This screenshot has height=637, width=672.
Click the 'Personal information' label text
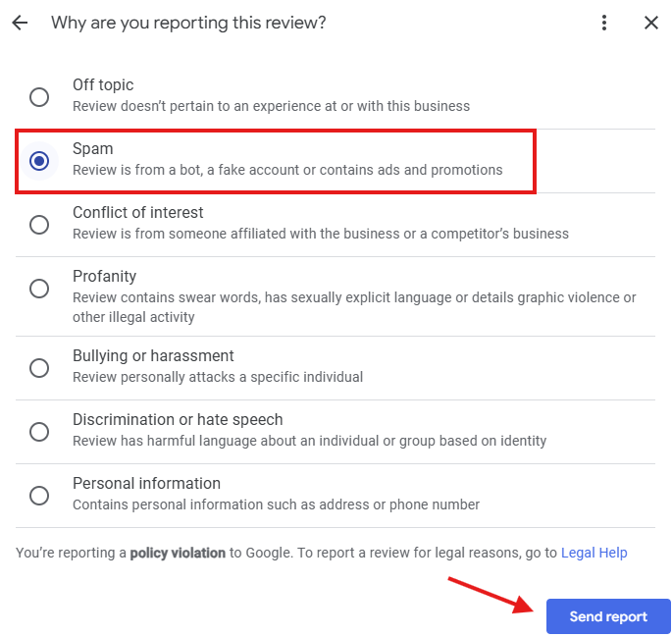click(146, 483)
